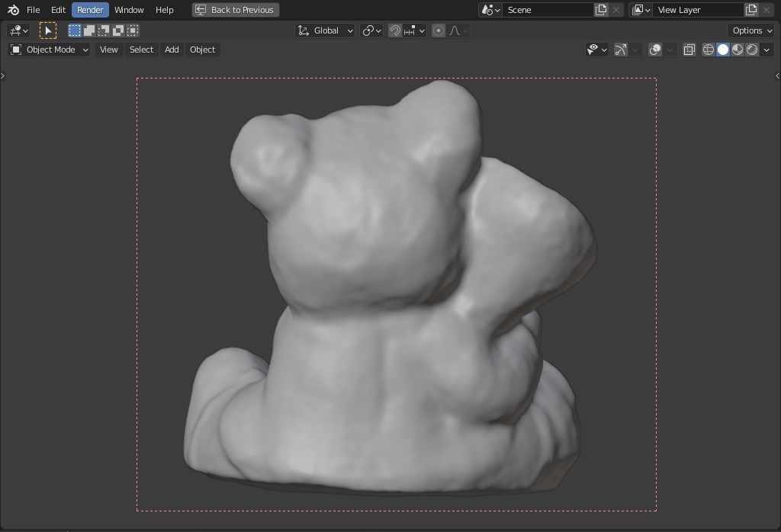The image size is (781, 532).
Task: Open the Global transform orientation dropdown
Action: 325,30
